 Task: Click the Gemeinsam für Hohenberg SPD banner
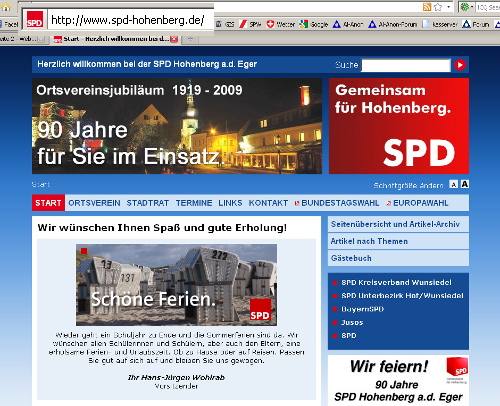[399, 126]
